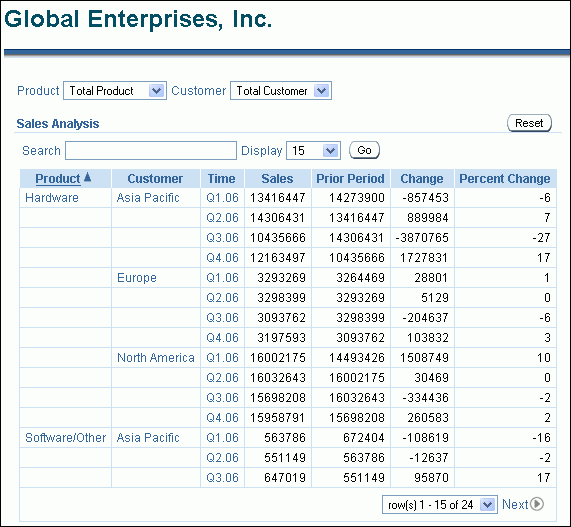Viewport: 571px width, 527px height.
Task: Click the change value 95870
Action: coord(431,477)
